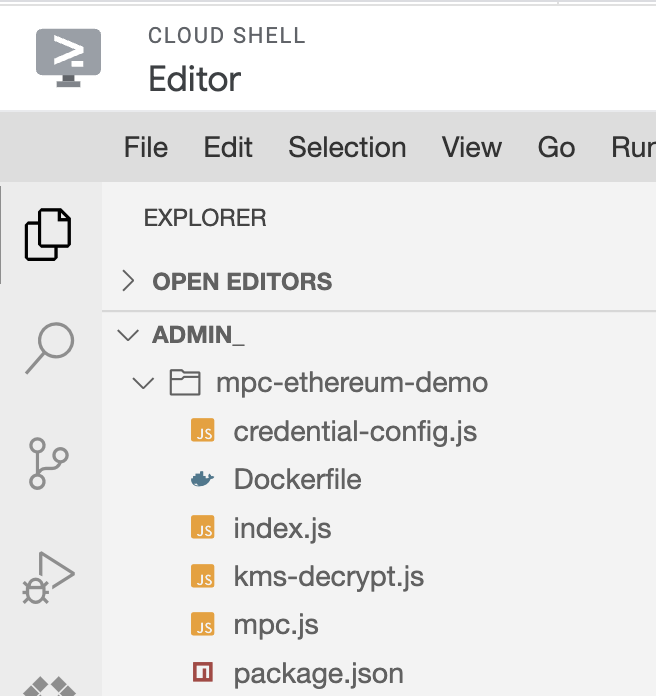The width and height of the screenshot is (656, 696).
Task: Click the Editor heading text
Action: (x=195, y=79)
